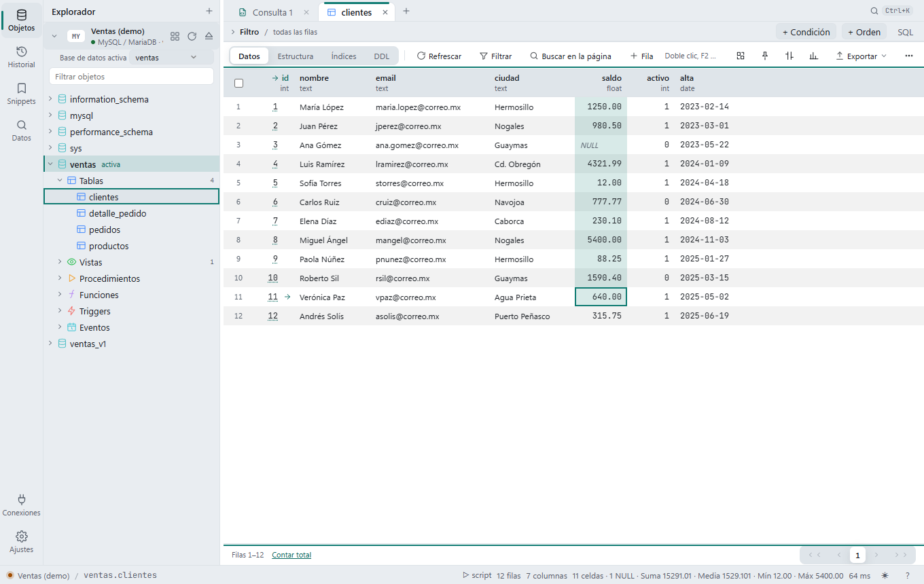Click the chart icon in the data toolbar
Image resolution: width=924 pixels, height=584 pixels.
pos(814,56)
